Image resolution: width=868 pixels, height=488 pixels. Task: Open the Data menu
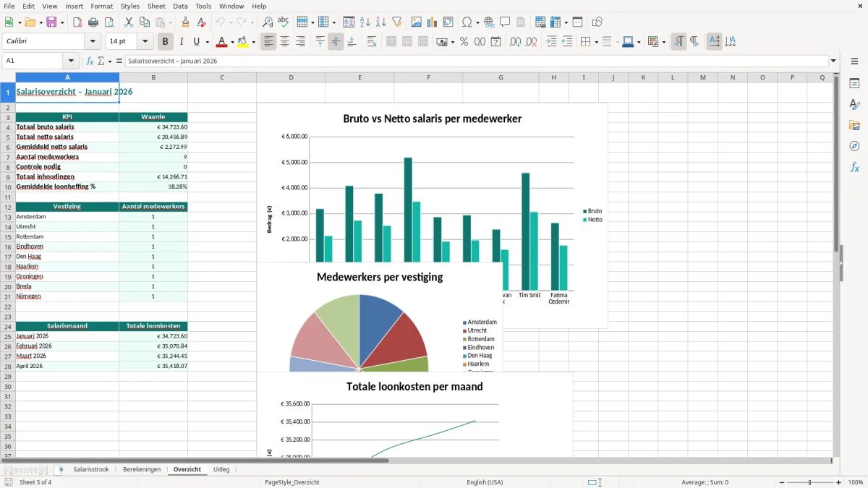pyautogui.click(x=180, y=6)
